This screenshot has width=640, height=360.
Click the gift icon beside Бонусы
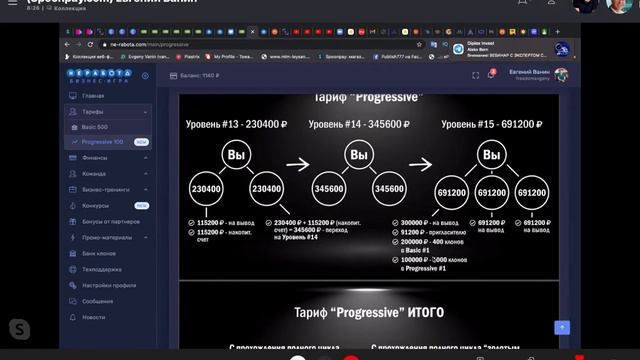point(73,222)
